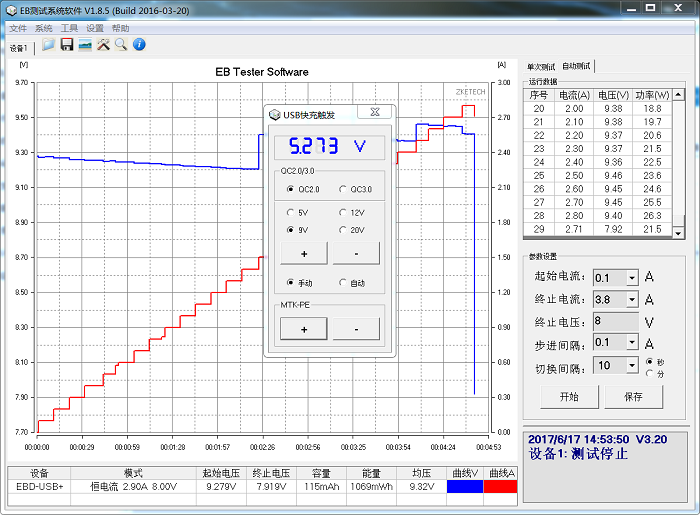The width and height of the screenshot is (700, 515).
Task: Click the blue 曲线V color swatch
Action: (465, 486)
